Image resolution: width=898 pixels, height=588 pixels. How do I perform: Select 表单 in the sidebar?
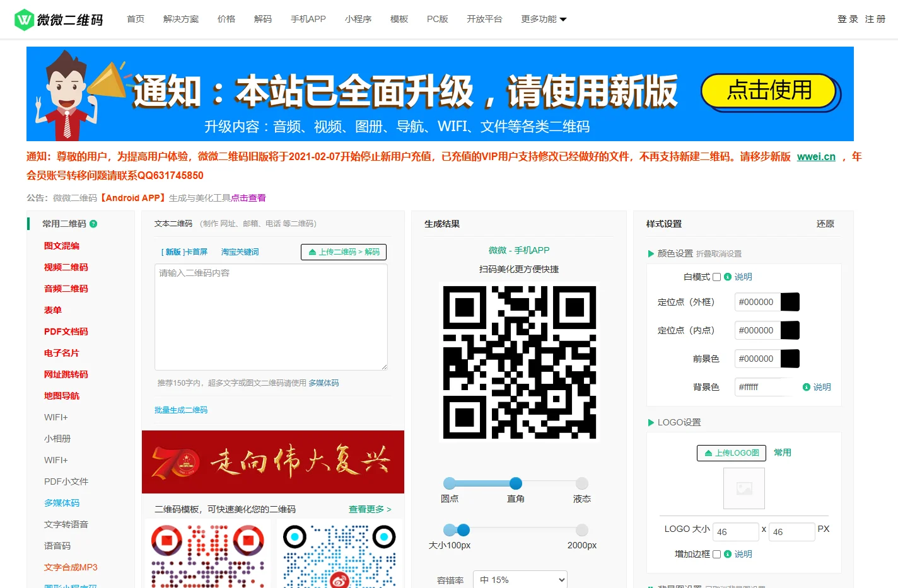click(53, 310)
